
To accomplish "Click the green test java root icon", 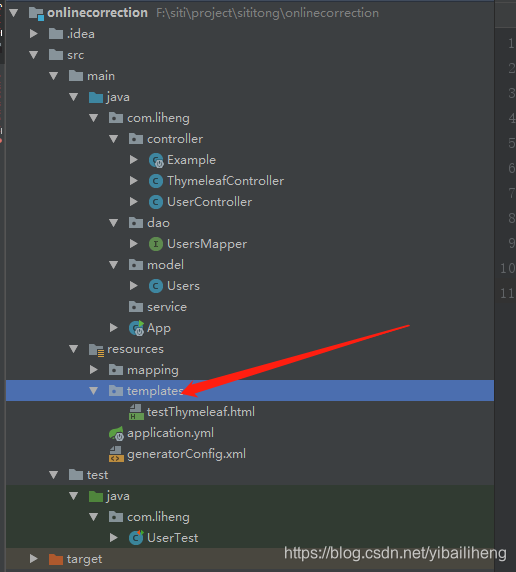I will 96,496.
